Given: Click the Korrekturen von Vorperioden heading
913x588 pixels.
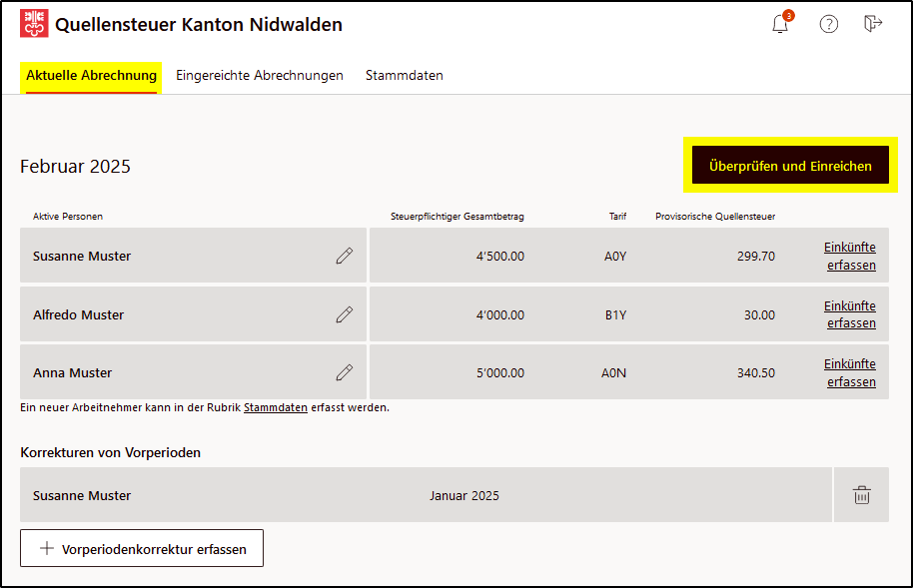Looking at the screenshot, I should coord(110,452).
